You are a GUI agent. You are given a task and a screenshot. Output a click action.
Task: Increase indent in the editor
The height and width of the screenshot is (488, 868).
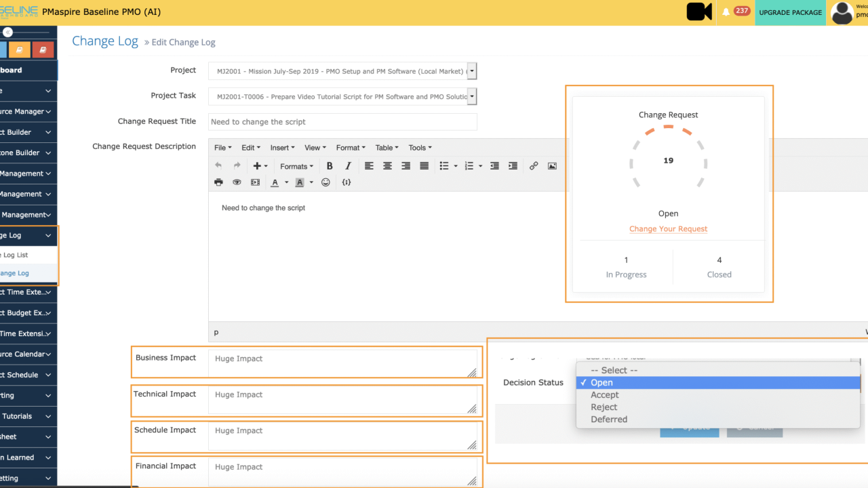[x=513, y=165]
